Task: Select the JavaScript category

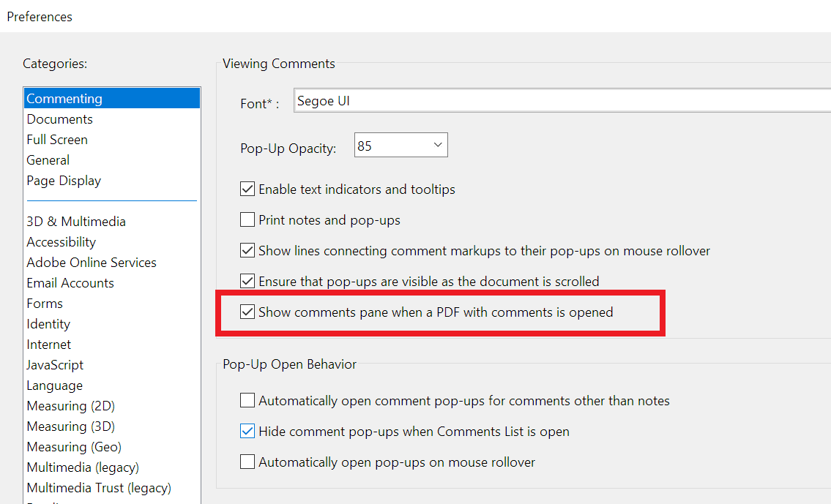Action: (x=55, y=364)
